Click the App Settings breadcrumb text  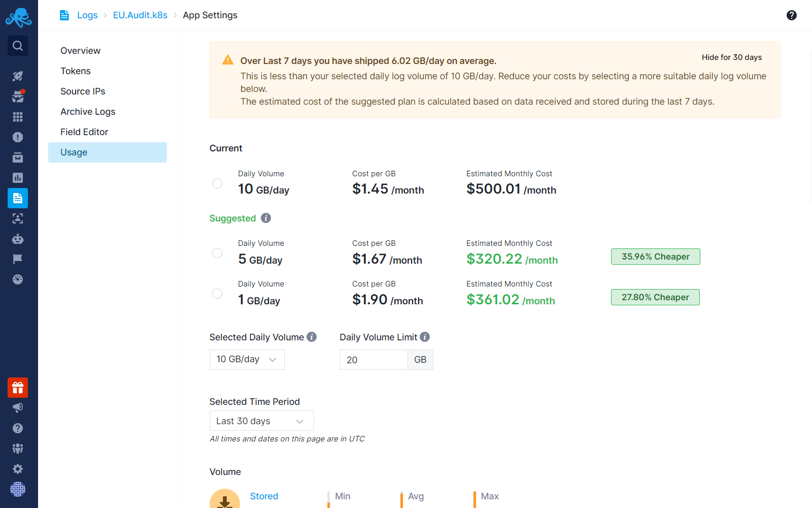click(210, 15)
